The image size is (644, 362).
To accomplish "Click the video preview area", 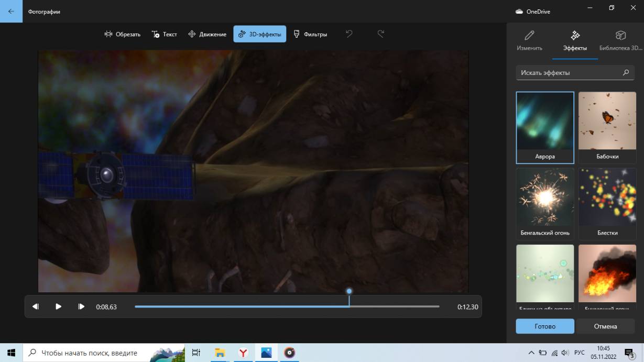I will click(x=253, y=171).
